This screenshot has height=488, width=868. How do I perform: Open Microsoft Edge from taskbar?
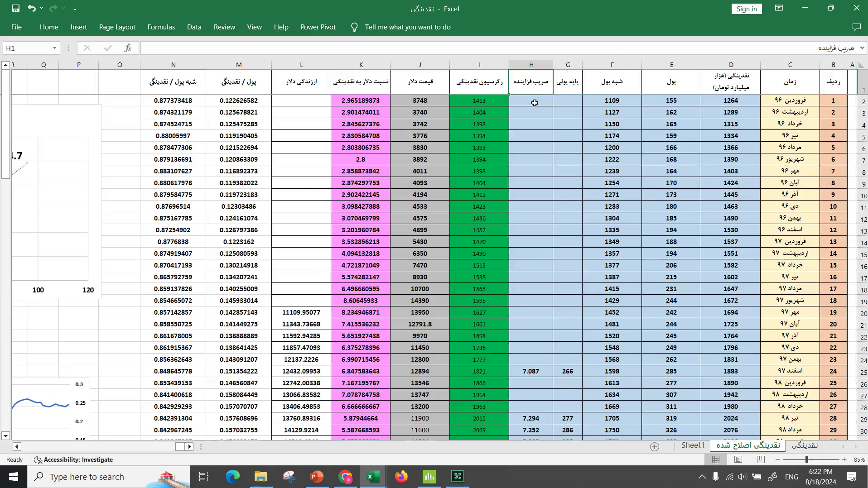(x=232, y=477)
